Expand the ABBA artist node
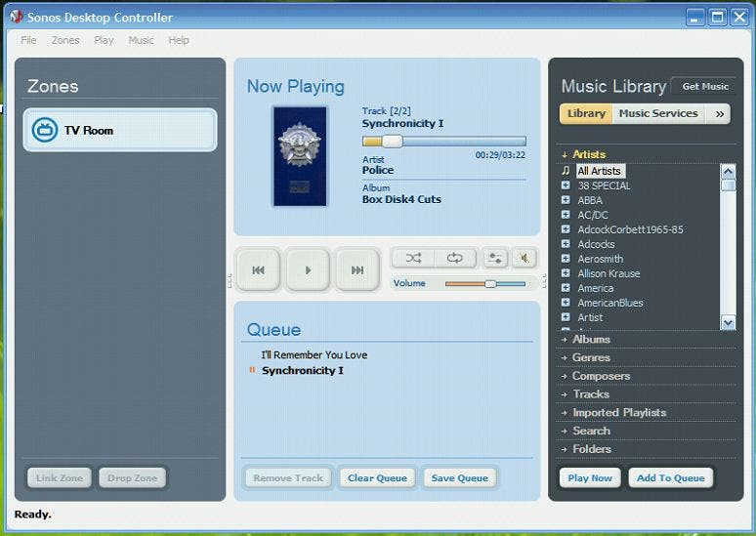The image size is (756, 536). [567, 200]
